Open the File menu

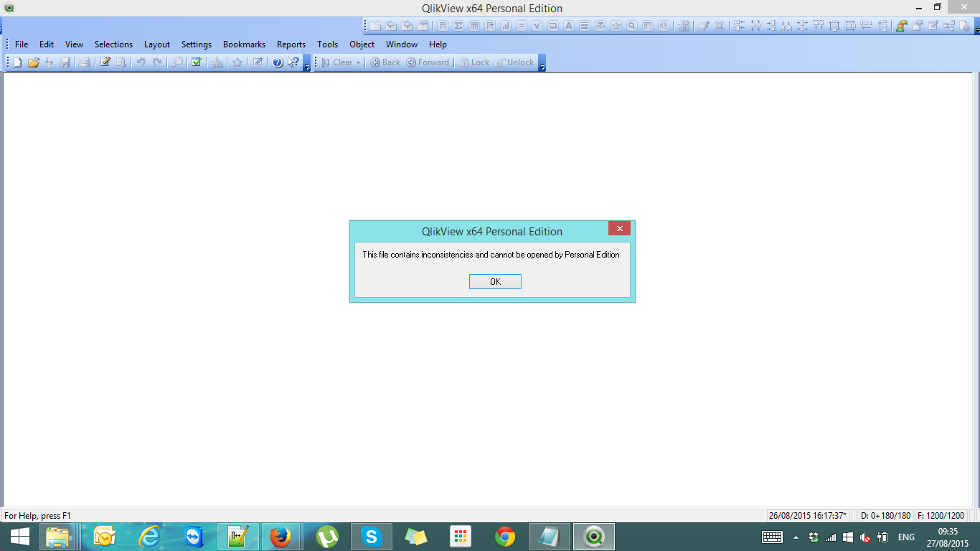point(22,44)
